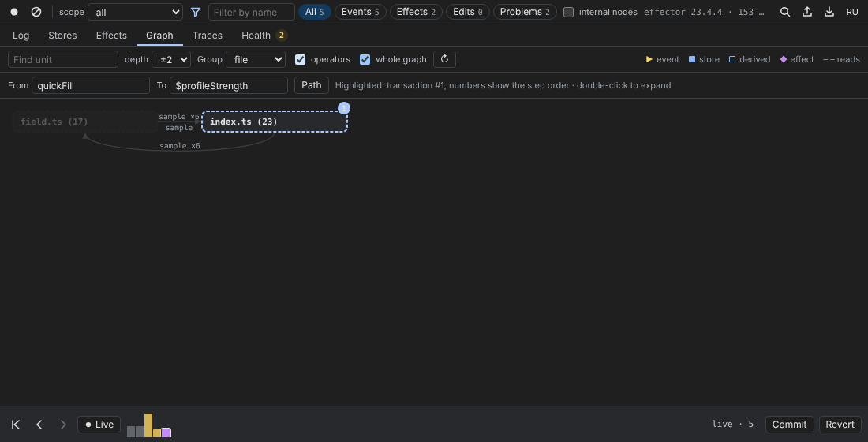The height and width of the screenshot is (442, 868).
Task: Filter by Events 5 pill
Action: (x=361, y=12)
